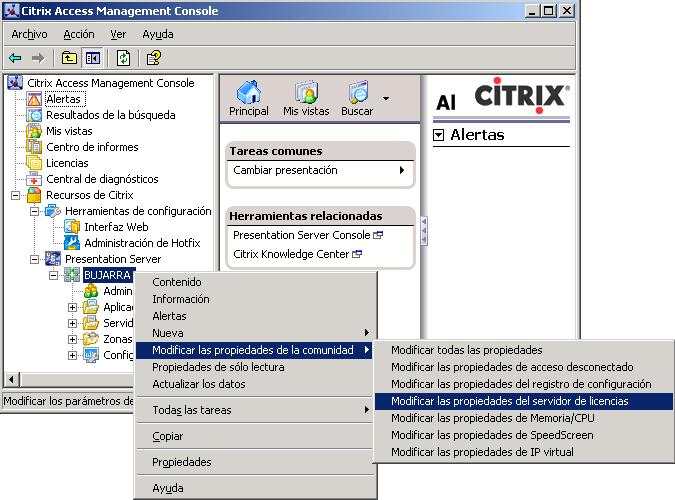Viewport: 675px width, 500px height.
Task: Select Actualizar los datos
Action: (256, 384)
